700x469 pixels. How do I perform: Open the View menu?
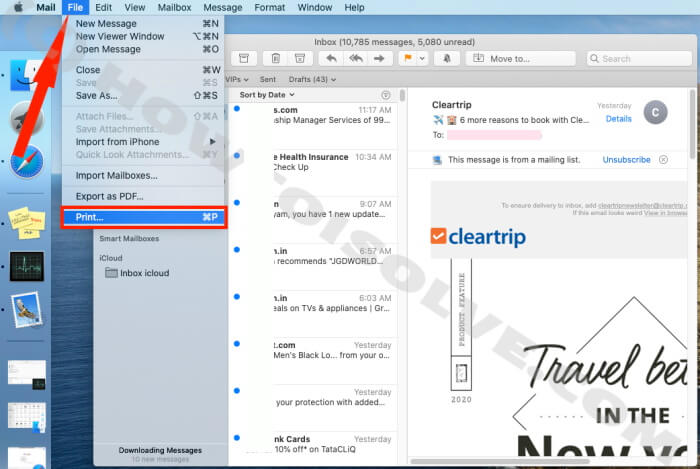(x=134, y=8)
